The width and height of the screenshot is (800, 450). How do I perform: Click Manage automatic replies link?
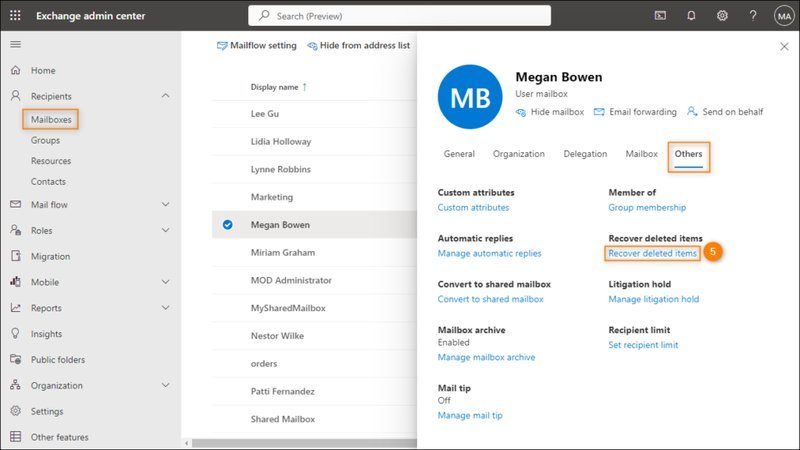point(489,254)
